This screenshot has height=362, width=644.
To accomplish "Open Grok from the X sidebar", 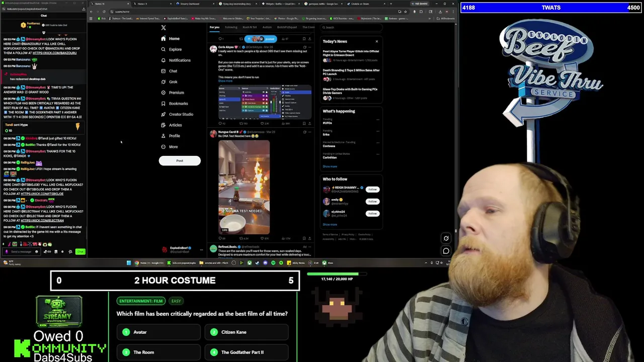I will (x=169, y=82).
